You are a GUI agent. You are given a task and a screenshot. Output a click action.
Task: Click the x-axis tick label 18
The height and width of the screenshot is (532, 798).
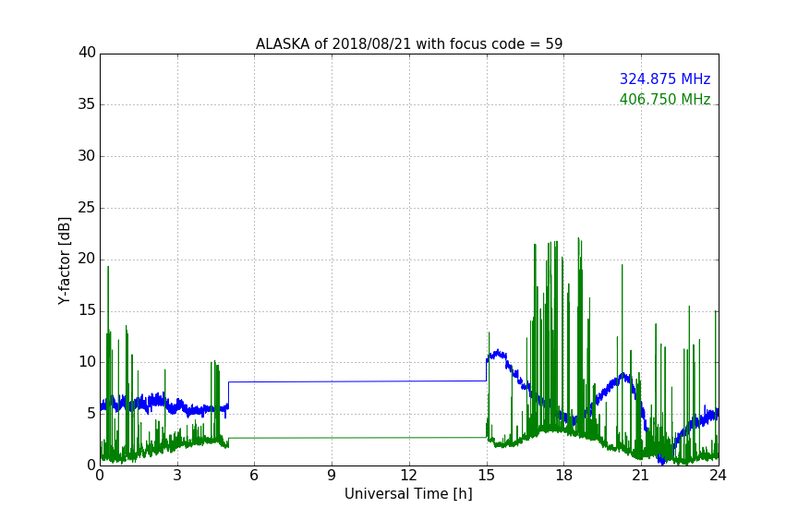coord(564,476)
